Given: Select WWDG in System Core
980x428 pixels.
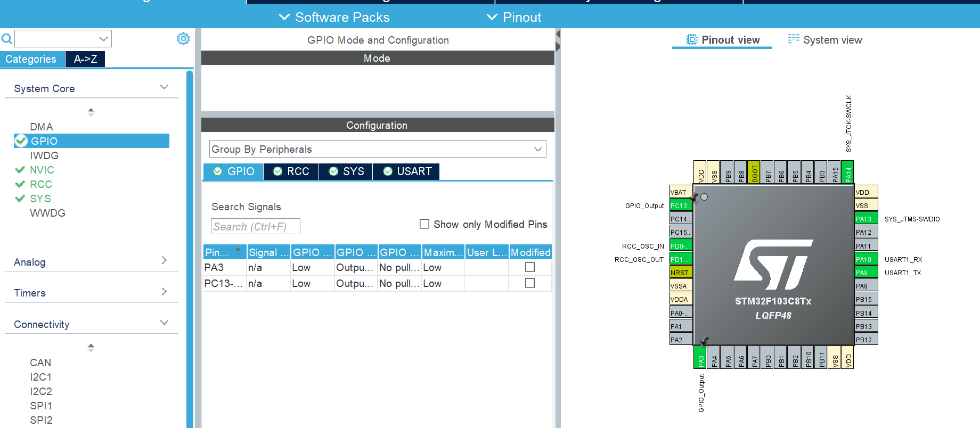Looking at the screenshot, I should 48,213.
